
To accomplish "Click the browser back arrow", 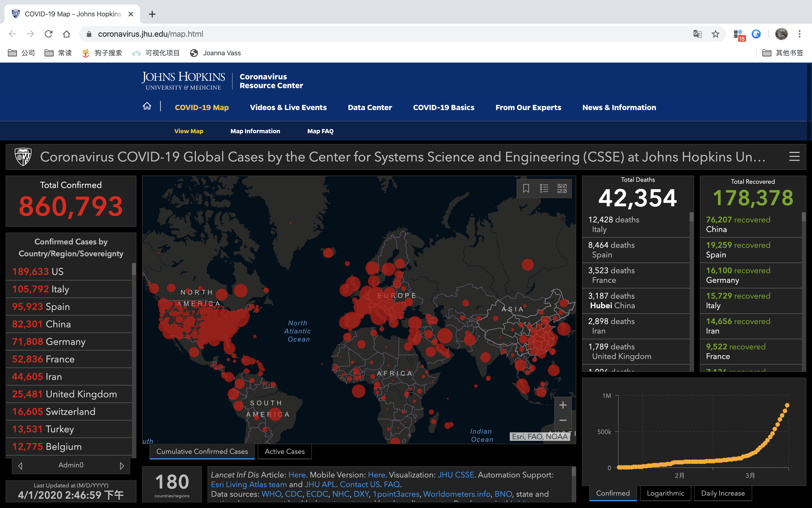I will pos(12,34).
